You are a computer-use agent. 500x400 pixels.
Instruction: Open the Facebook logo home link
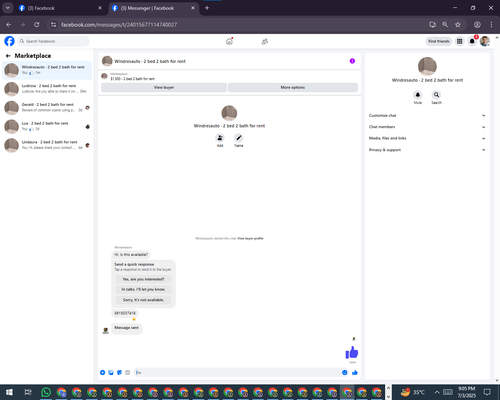coord(9,41)
